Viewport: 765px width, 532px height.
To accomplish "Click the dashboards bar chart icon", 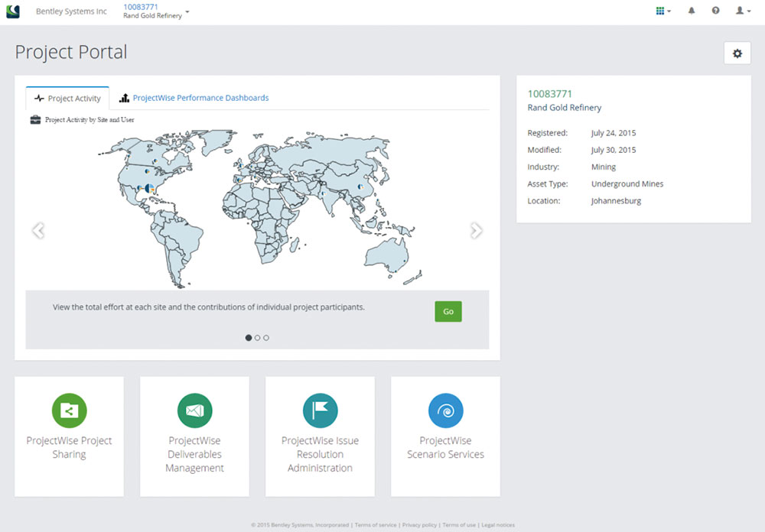I will click(125, 98).
